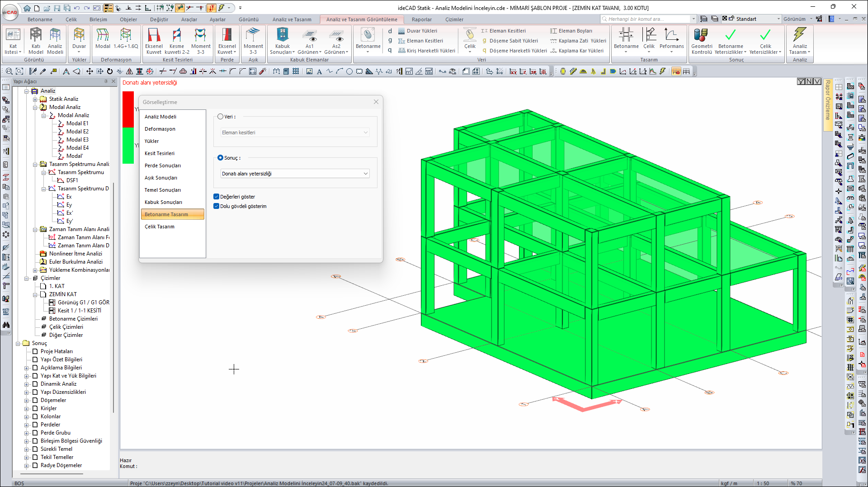Select the Veri radio button
Image resolution: width=868 pixels, height=487 pixels.
(x=221, y=117)
